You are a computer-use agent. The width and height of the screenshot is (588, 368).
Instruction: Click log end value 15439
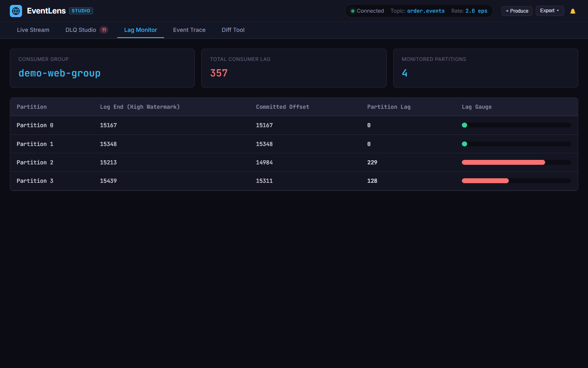tap(108, 181)
